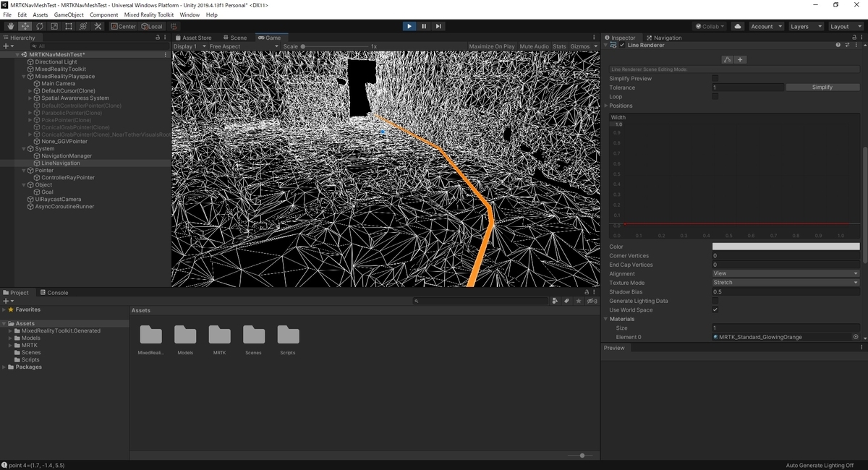Enable Generate Lighting Data checkbox
868x470 pixels.
tap(715, 301)
